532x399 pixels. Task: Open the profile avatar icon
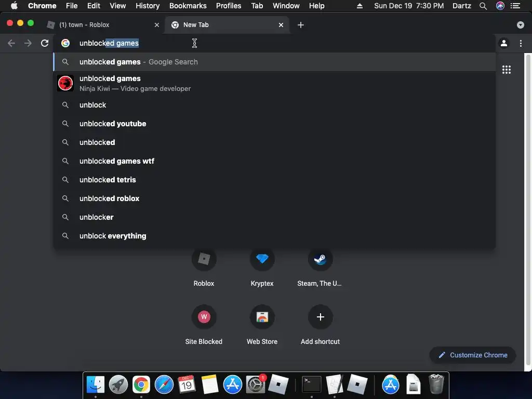click(504, 43)
